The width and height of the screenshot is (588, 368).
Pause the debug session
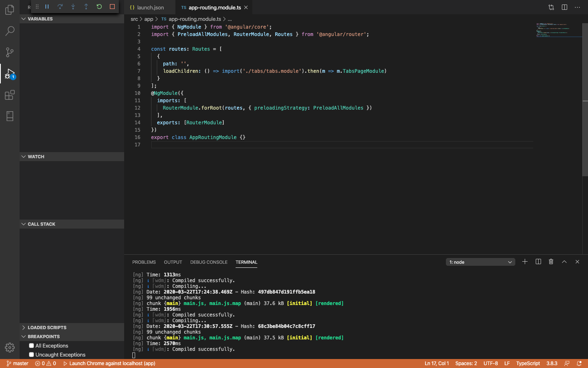(x=47, y=7)
